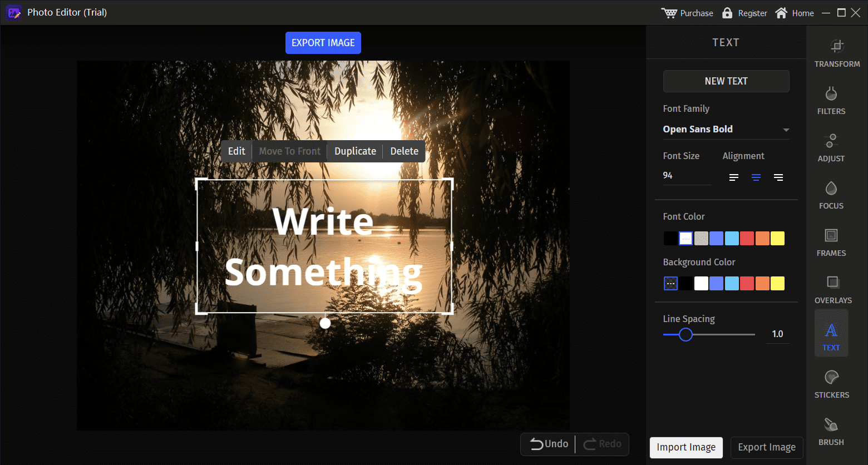Click the Purchase cart icon
Image resolution: width=868 pixels, height=465 pixels.
[668, 13]
